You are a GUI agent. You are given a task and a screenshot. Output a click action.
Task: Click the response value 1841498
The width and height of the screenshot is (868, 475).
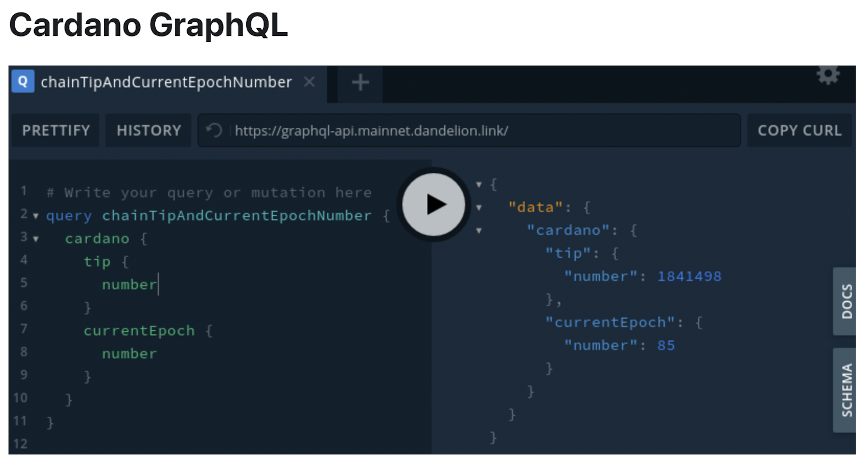click(690, 276)
